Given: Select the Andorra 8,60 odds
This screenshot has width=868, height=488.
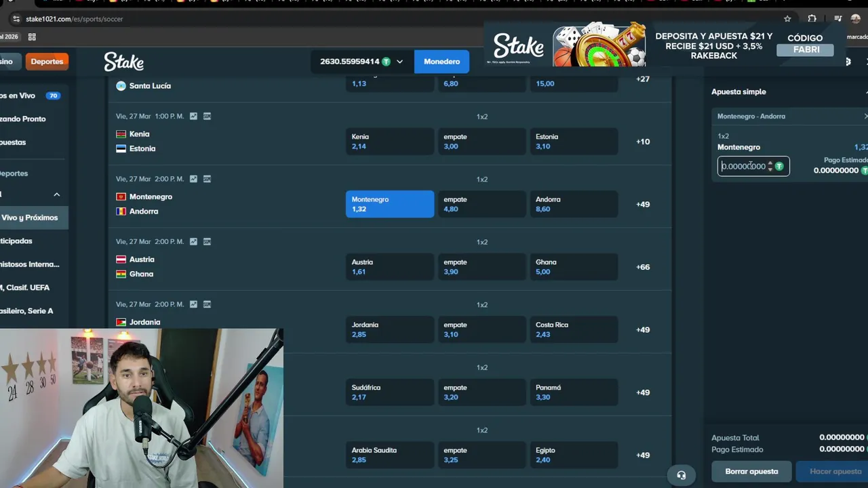Looking at the screenshot, I should point(574,204).
